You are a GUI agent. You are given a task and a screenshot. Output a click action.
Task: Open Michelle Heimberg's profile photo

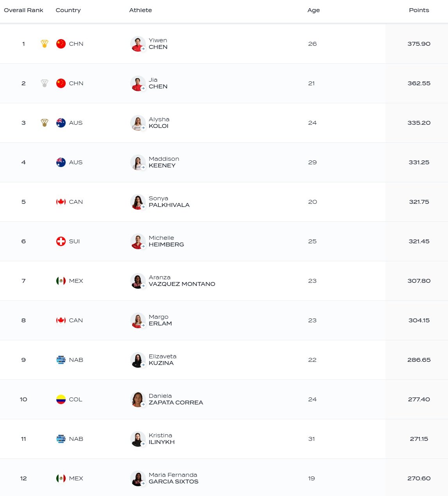point(138,241)
